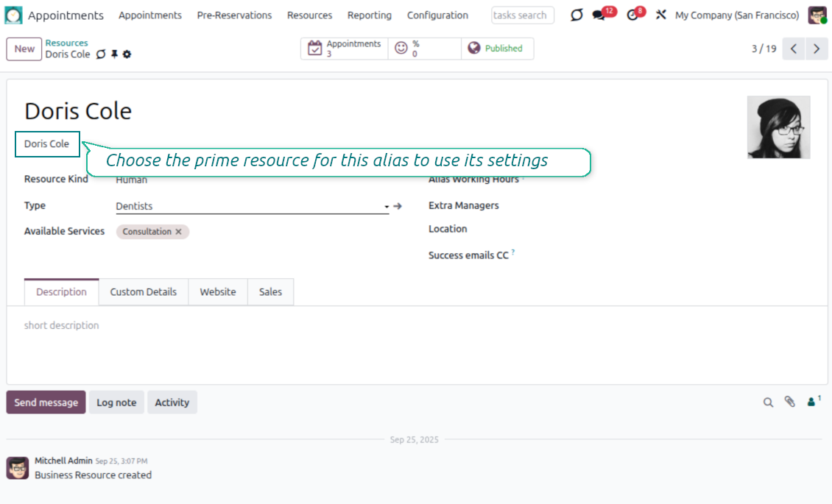Open the conversations icon with 12 badge
The height and width of the screenshot is (504, 832).
(599, 15)
